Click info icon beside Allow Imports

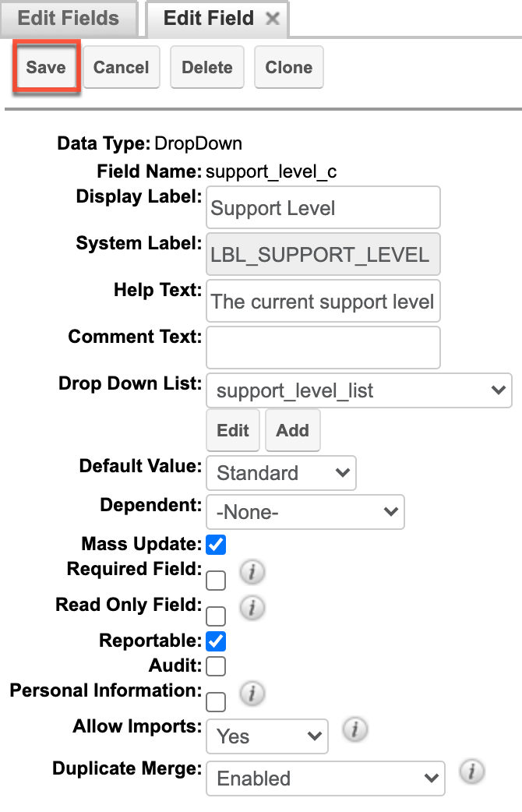(x=355, y=730)
